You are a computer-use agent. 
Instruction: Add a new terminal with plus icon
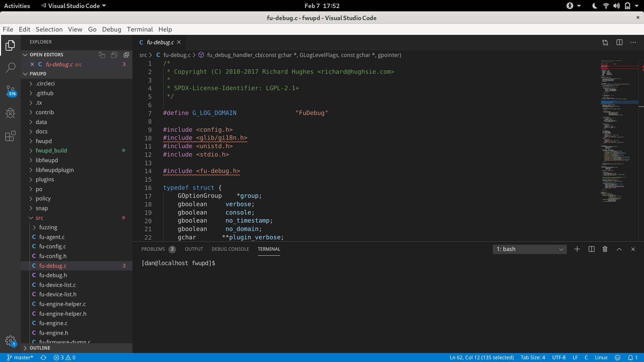(x=577, y=249)
